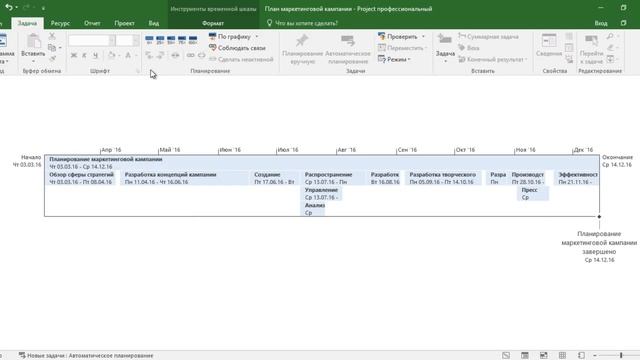This screenshot has height=360, width=640.
Task: Click Суммарная задача button
Action: point(488,37)
